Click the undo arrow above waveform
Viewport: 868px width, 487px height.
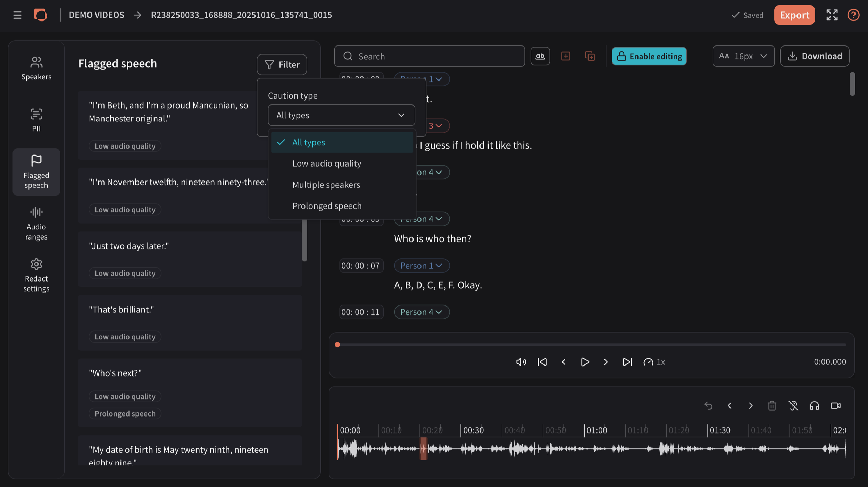pyautogui.click(x=708, y=405)
